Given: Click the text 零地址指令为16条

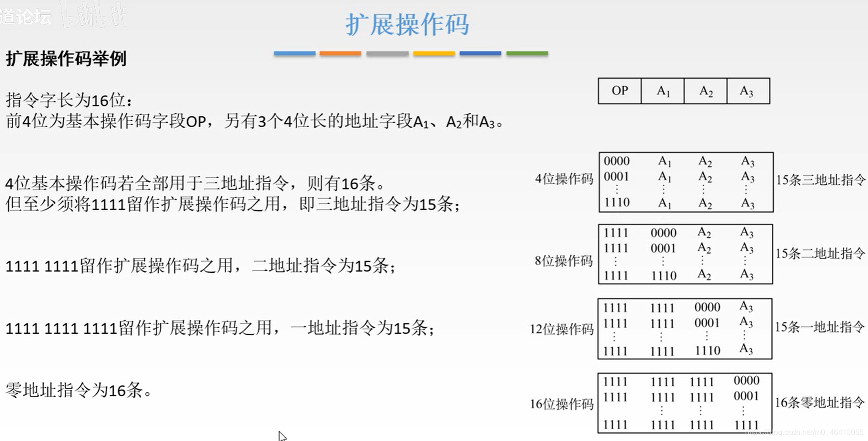Looking at the screenshot, I should (x=79, y=391).
